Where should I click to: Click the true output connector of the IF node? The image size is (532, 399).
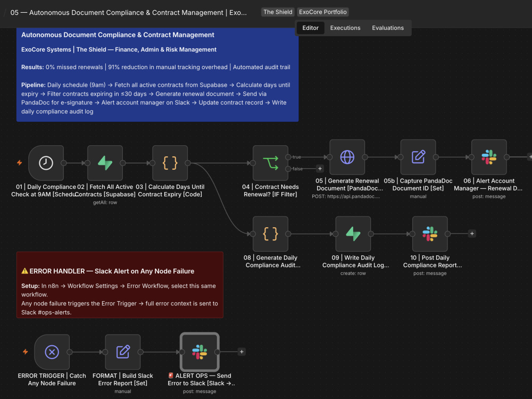click(288, 157)
